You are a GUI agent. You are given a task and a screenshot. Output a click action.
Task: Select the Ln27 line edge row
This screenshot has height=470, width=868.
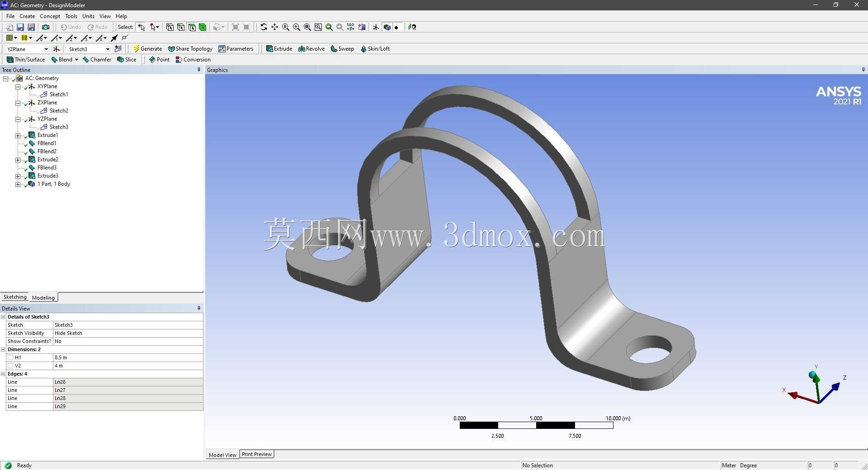(104, 390)
